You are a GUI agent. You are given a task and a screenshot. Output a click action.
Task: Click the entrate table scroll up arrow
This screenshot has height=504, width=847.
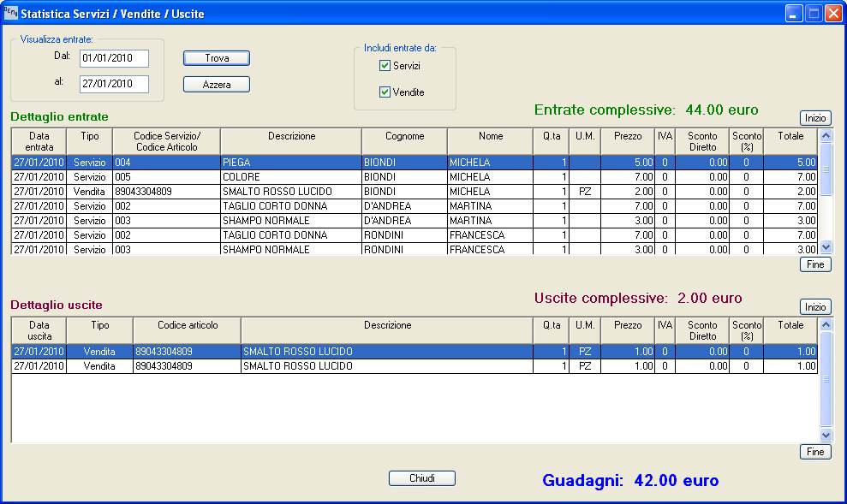[x=826, y=135]
